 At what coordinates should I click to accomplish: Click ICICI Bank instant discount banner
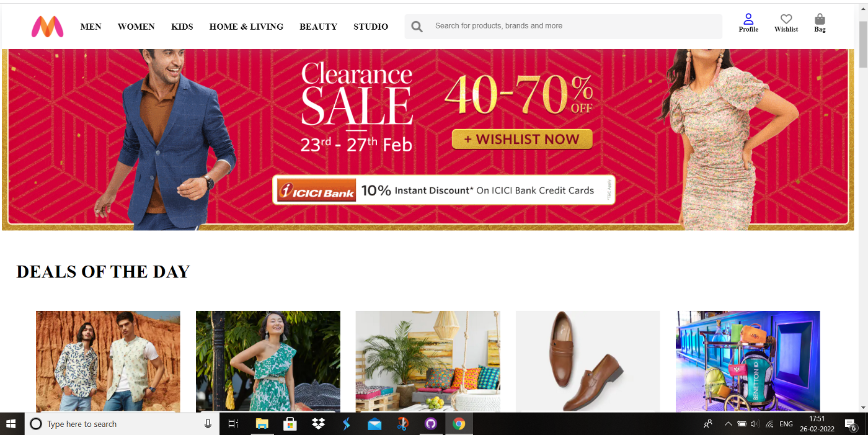[x=444, y=190]
